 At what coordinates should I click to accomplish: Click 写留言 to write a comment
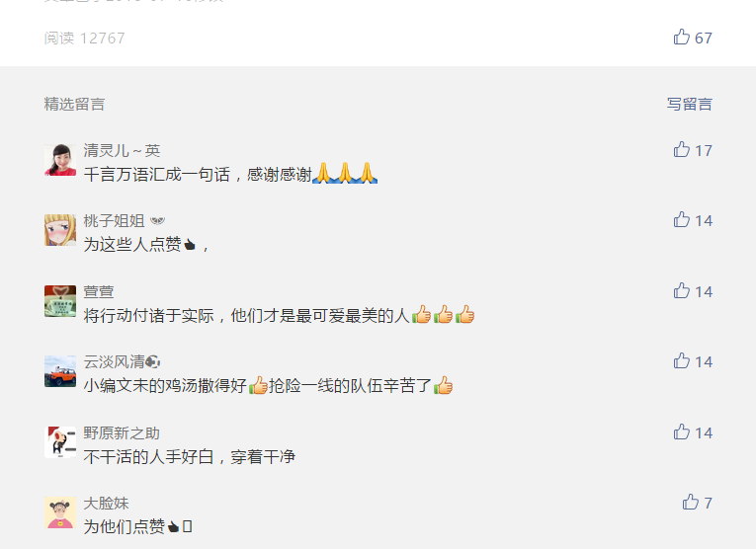point(690,104)
